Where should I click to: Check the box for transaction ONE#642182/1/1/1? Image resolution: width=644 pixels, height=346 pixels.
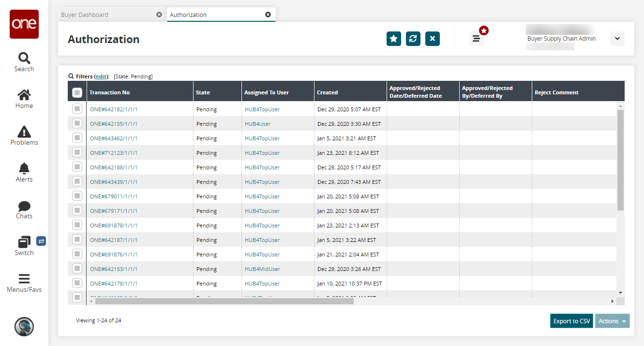pos(77,109)
